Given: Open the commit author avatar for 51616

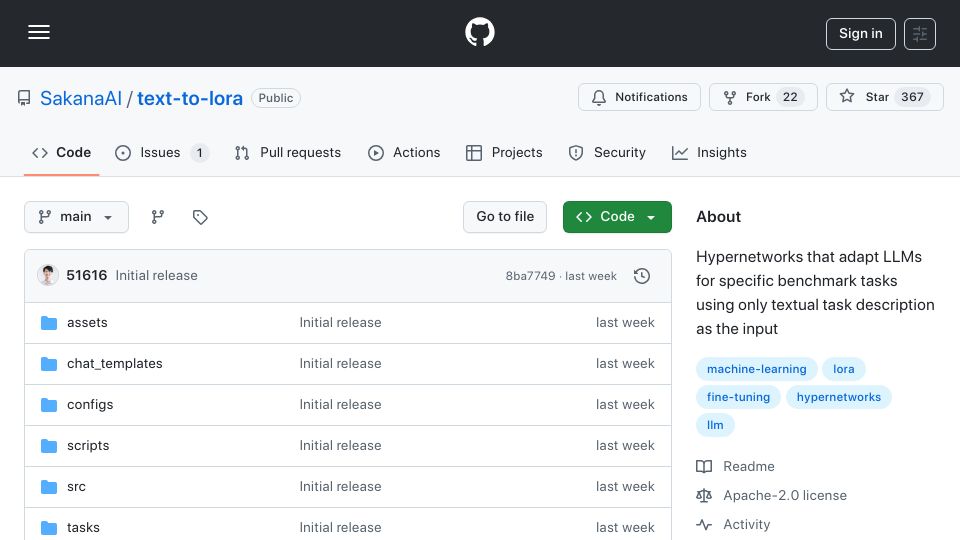Looking at the screenshot, I should (x=48, y=276).
